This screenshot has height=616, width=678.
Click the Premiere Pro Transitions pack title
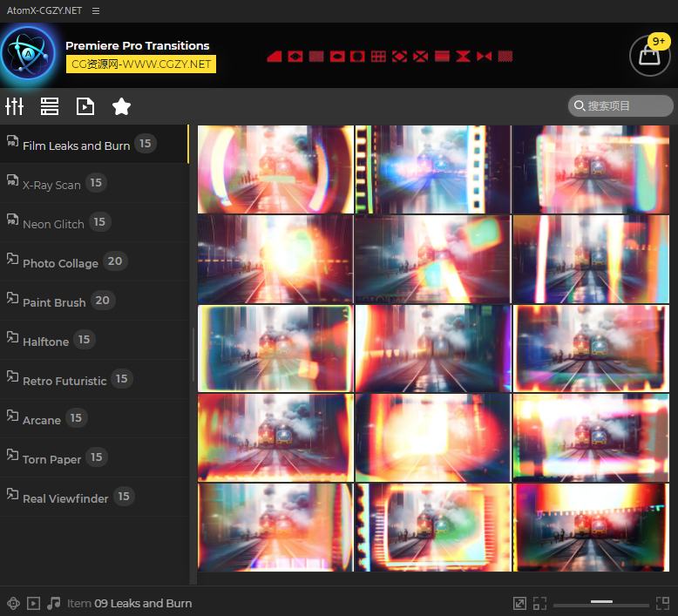pos(137,46)
